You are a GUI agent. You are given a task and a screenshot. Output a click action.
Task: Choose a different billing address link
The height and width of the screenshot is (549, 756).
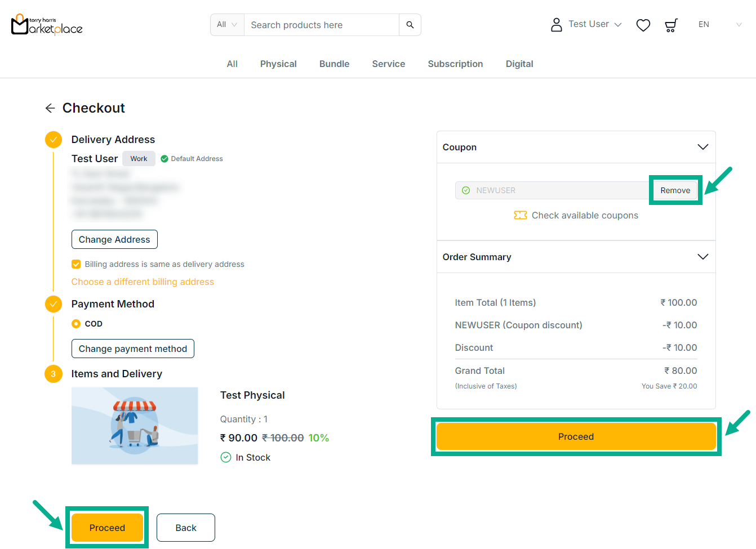(143, 282)
